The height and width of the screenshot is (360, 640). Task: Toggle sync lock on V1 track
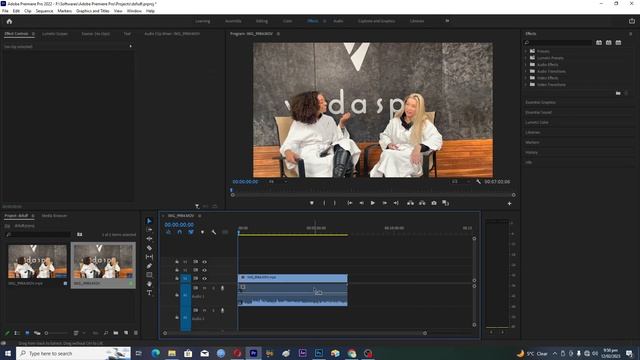(x=196, y=278)
